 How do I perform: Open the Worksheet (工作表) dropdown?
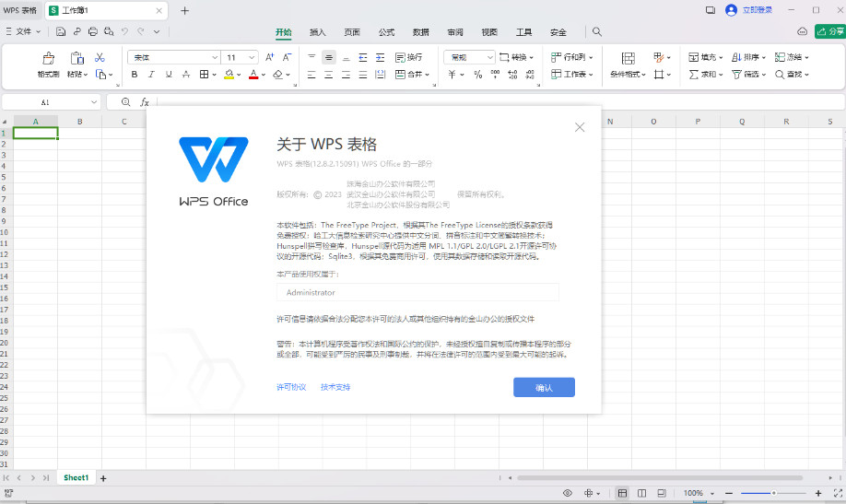coord(572,75)
